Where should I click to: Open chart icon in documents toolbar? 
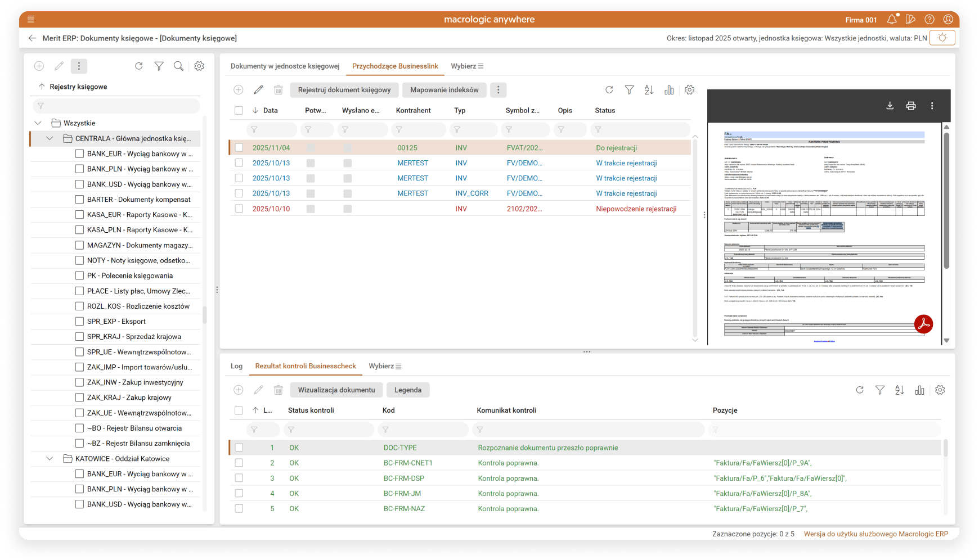(669, 90)
